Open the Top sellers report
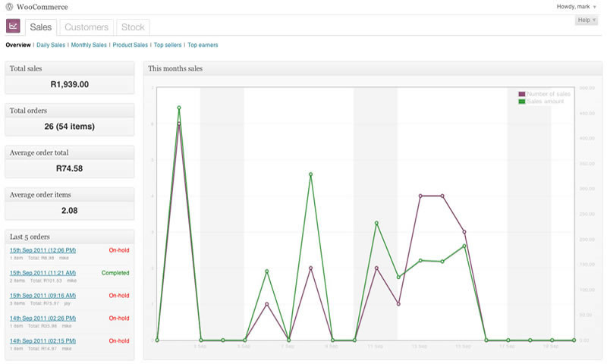The height and width of the screenshot is (364, 607). point(168,45)
